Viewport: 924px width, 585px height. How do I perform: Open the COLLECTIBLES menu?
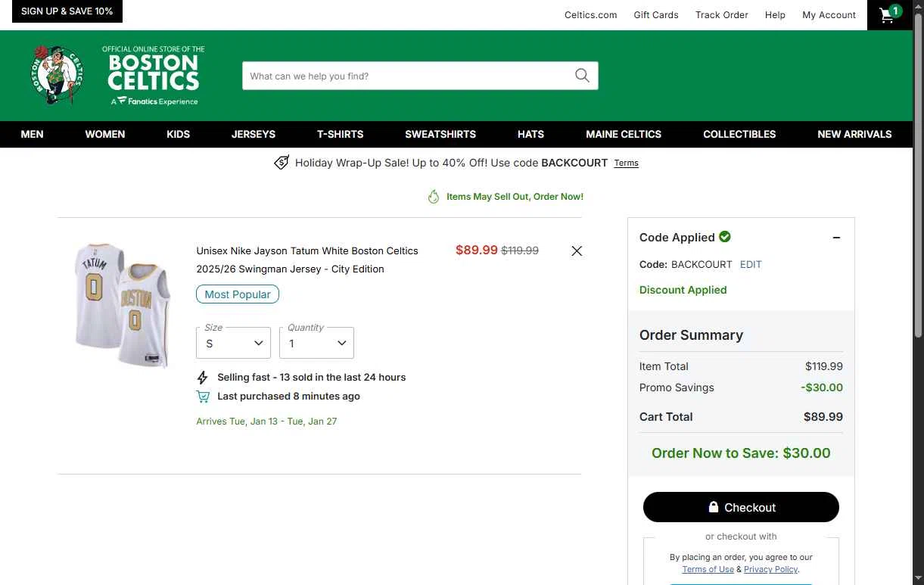pyautogui.click(x=739, y=134)
